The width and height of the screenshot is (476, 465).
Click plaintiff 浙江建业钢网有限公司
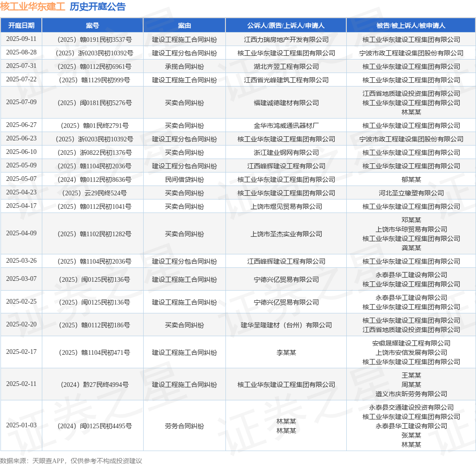(x=286, y=153)
